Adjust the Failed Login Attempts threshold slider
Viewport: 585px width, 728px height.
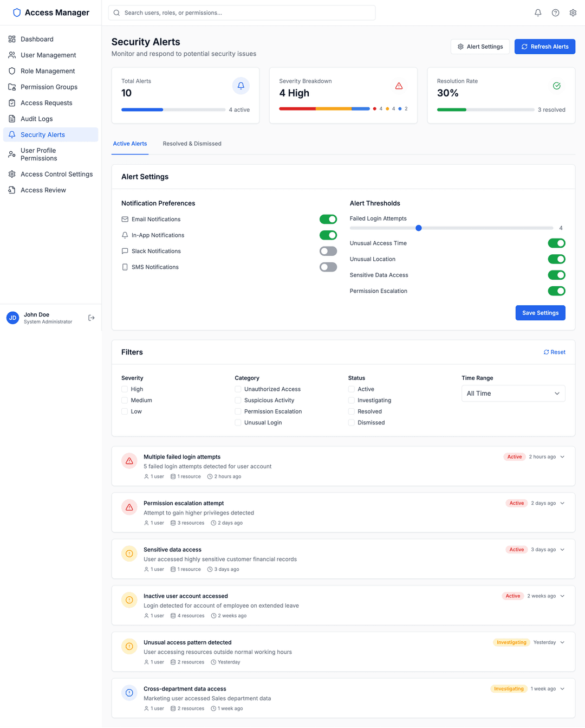click(418, 228)
